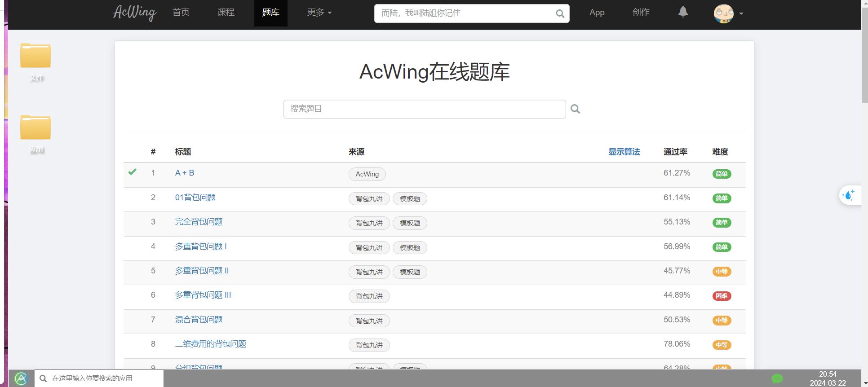Click the navbar search magnifier icon
The image size is (868, 387).
pyautogui.click(x=560, y=13)
